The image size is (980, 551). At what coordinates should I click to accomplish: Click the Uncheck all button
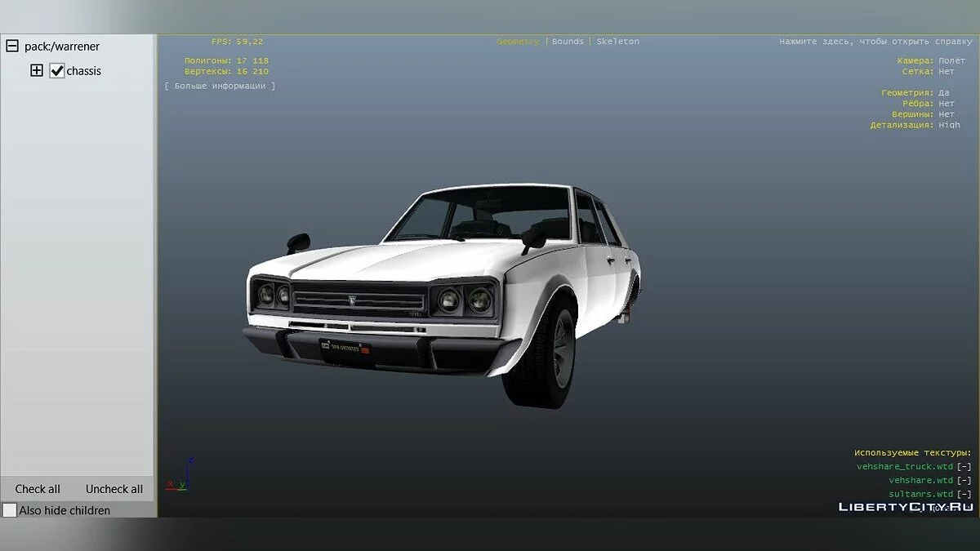click(x=114, y=489)
